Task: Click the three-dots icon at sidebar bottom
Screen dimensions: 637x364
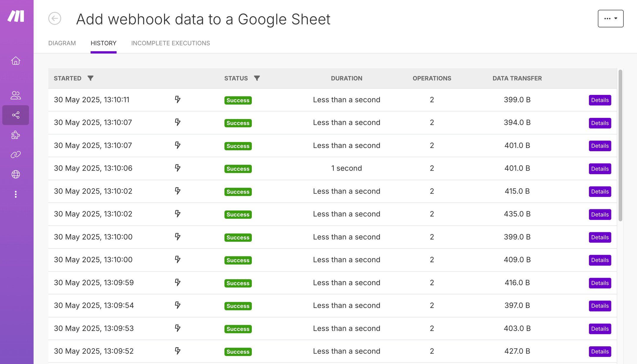Action: (15, 194)
